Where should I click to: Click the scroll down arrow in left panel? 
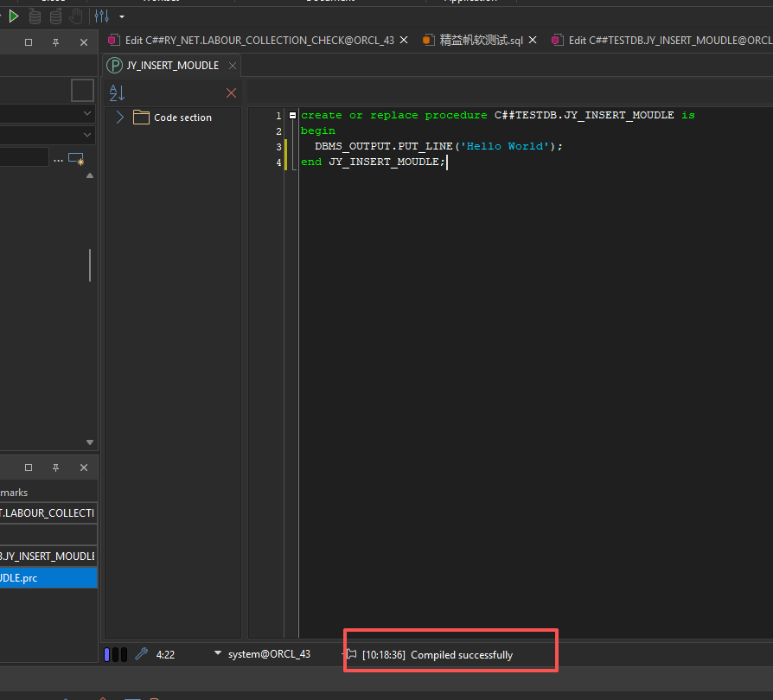click(x=90, y=442)
